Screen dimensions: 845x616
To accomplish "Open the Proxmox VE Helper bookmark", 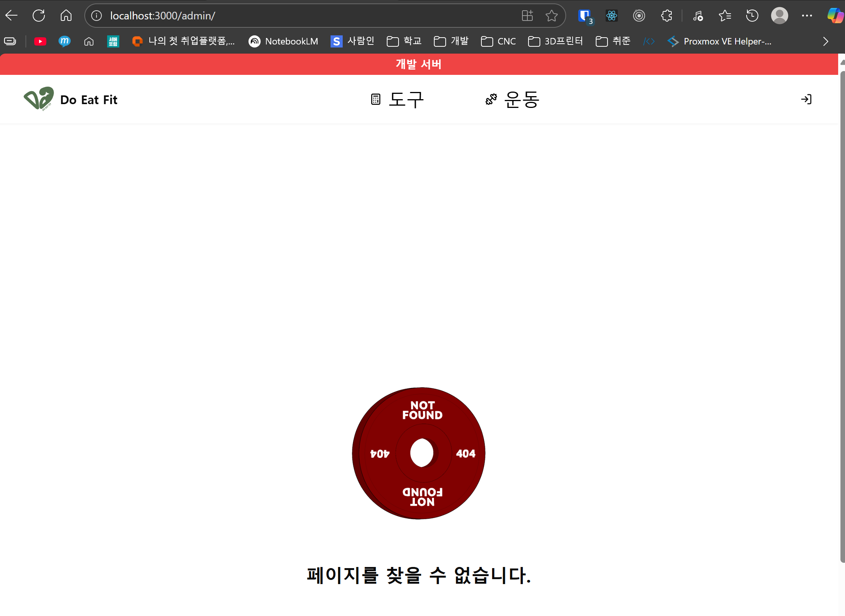I will click(720, 41).
